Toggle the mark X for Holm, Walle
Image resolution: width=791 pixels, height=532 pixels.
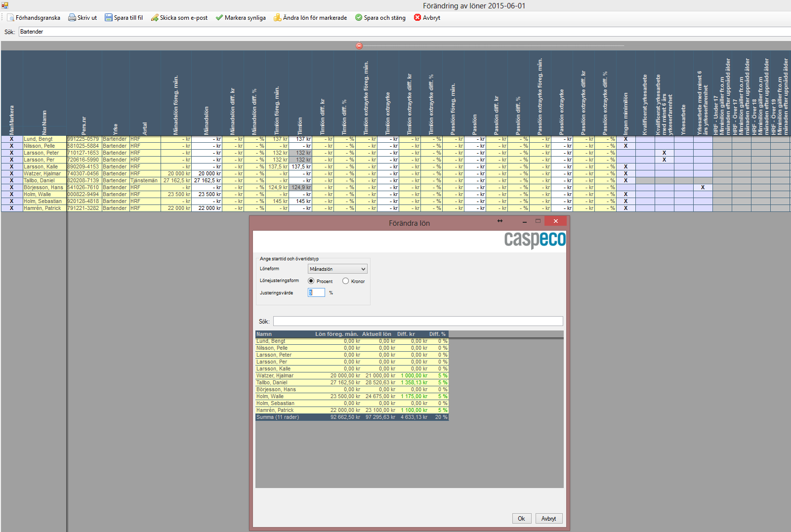tap(12, 195)
